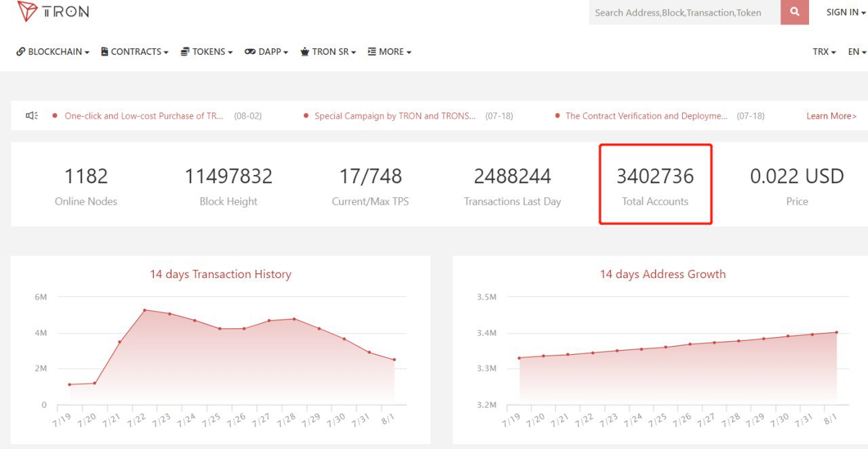Open the Special Campaign by TRON announcement
Screen dimensions: 868x449
coord(395,116)
